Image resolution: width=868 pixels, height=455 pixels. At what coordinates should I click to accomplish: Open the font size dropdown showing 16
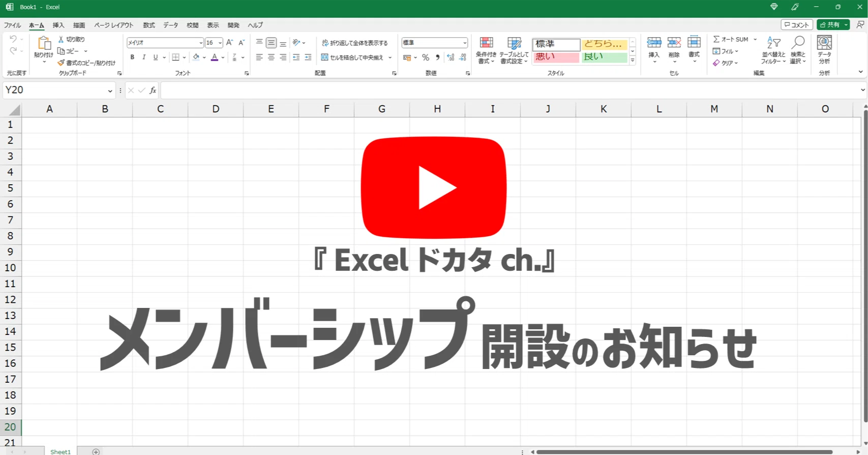coord(220,43)
